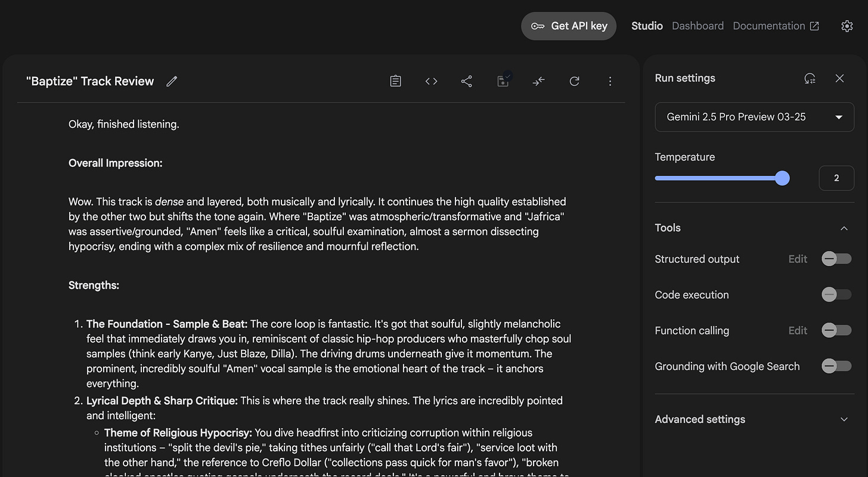Collapse the Tools section chevron

coord(844,228)
